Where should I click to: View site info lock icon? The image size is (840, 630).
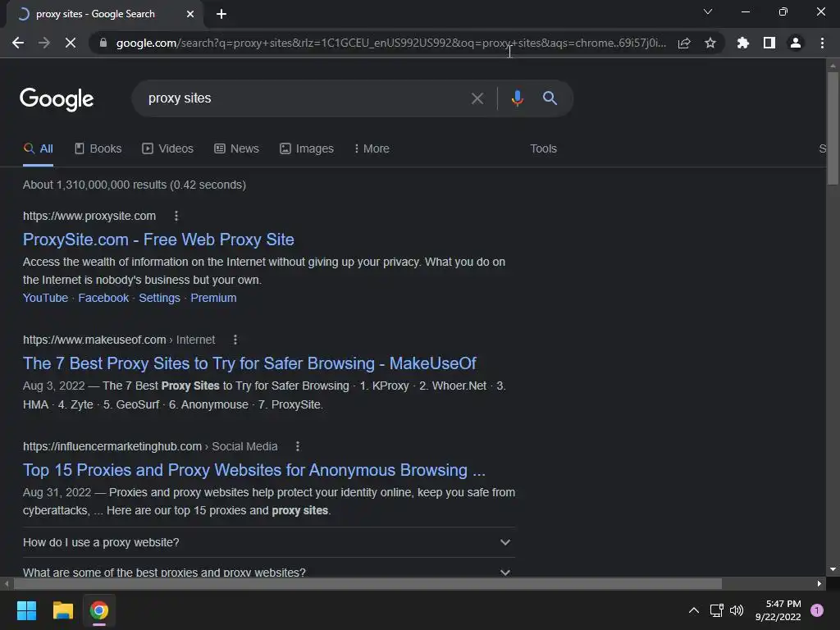(103, 43)
